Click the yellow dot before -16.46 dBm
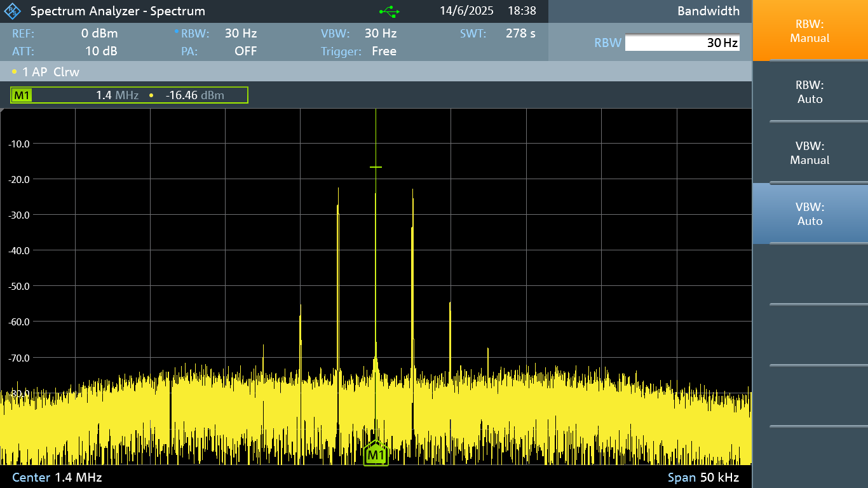Screen dimensions: 868x488 click(x=151, y=95)
